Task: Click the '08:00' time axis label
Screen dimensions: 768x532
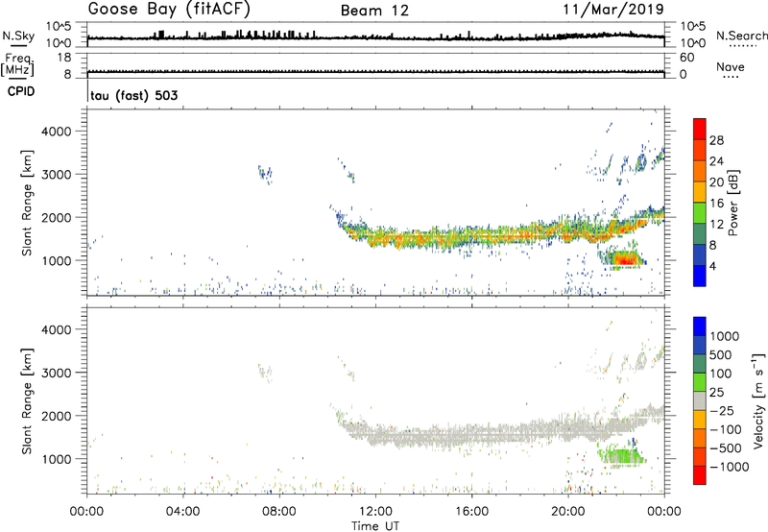Action: [x=279, y=512]
